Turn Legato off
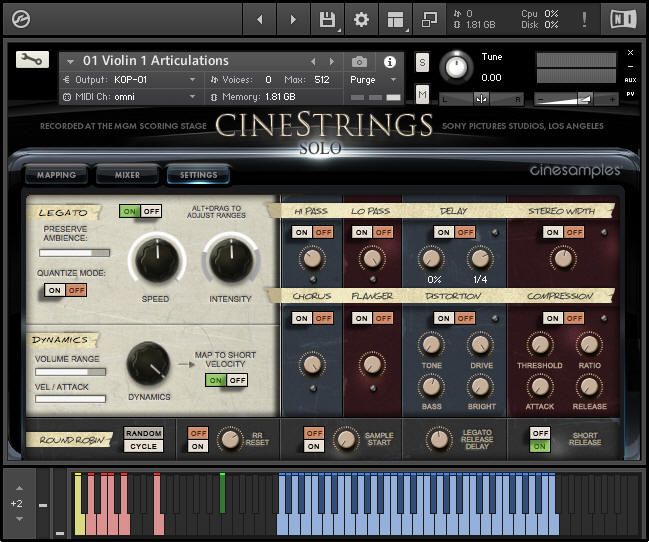Screen dimensions: 649x542 click(x=151, y=212)
